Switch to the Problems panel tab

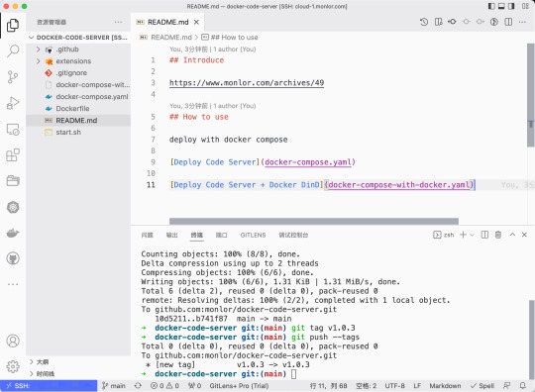pos(148,235)
